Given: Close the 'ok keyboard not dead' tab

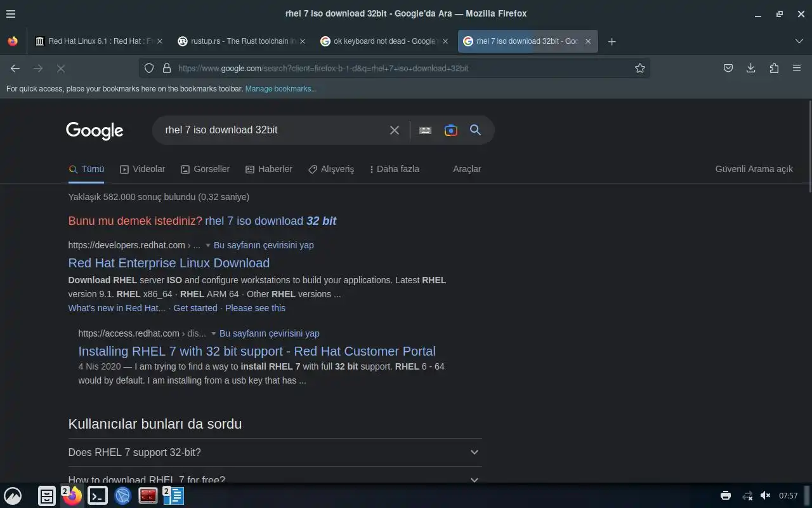Looking at the screenshot, I should (445, 41).
